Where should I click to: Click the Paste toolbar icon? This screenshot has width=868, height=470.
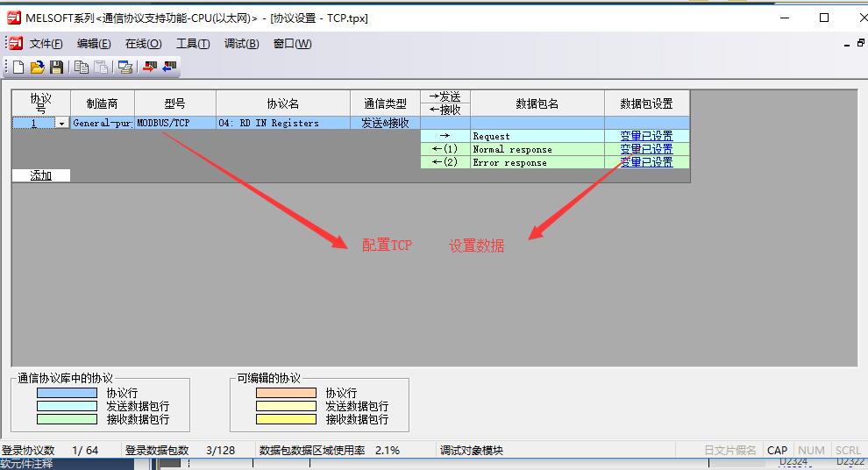click(101, 68)
